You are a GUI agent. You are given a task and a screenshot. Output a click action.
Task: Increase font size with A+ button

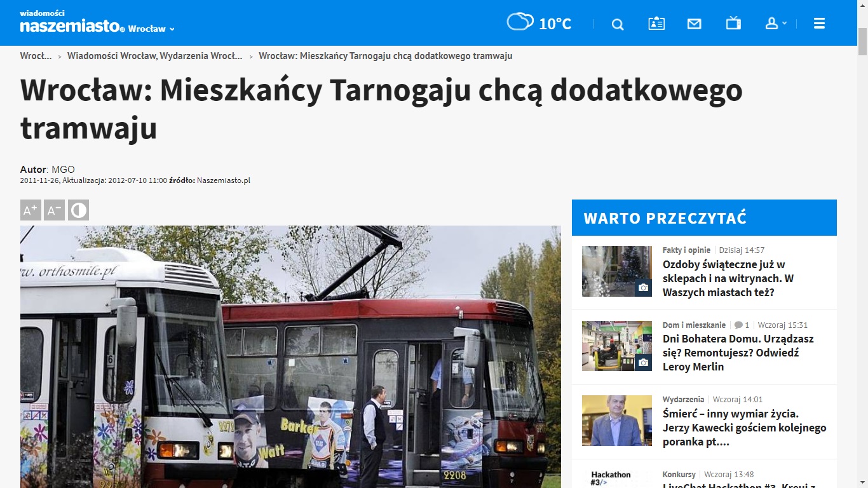[x=31, y=210]
